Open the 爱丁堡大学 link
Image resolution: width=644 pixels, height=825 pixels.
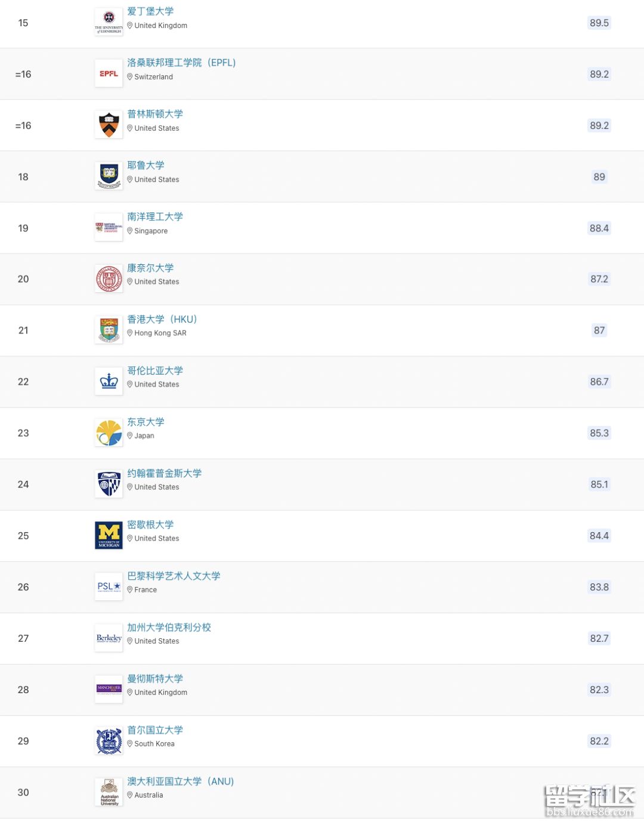click(150, 11)
